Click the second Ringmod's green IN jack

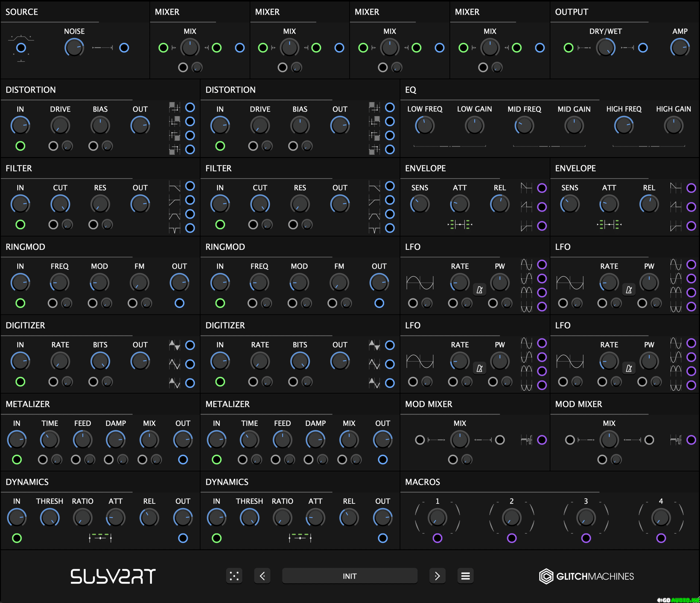[220, 303]
